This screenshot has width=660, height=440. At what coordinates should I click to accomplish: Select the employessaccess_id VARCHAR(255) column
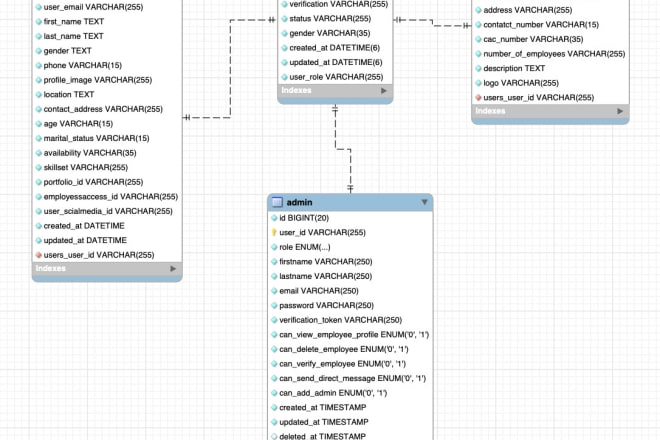pos(111,197)
